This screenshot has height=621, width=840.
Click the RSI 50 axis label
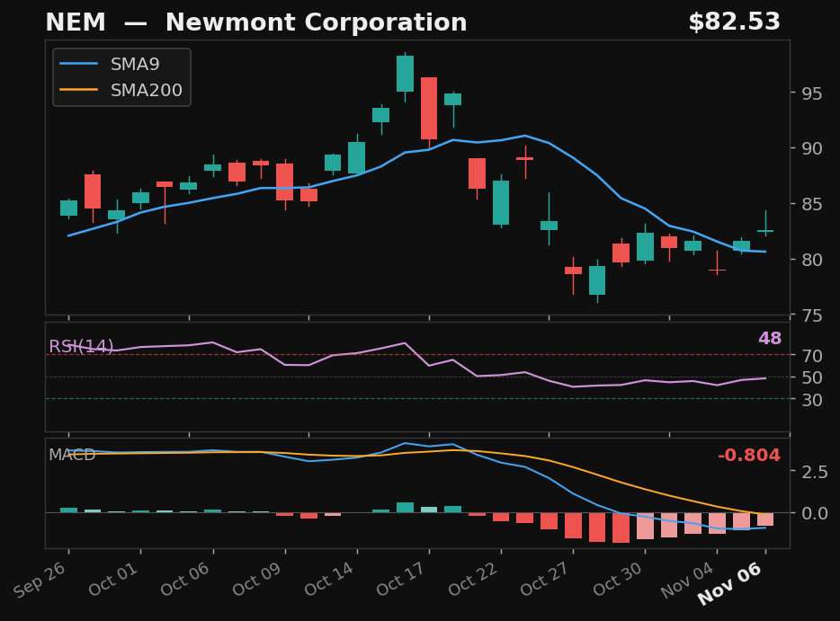tap(811, 377)
